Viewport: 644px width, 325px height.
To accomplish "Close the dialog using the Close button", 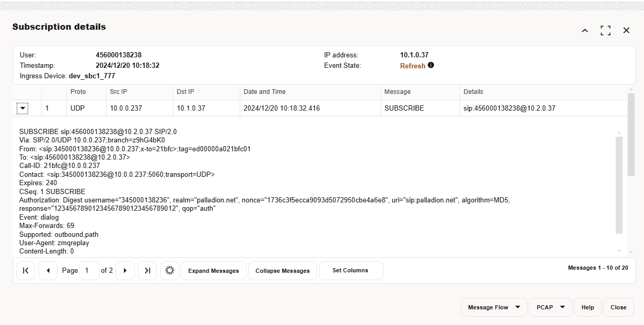I will pyautogui.click(x=618, y=307).
